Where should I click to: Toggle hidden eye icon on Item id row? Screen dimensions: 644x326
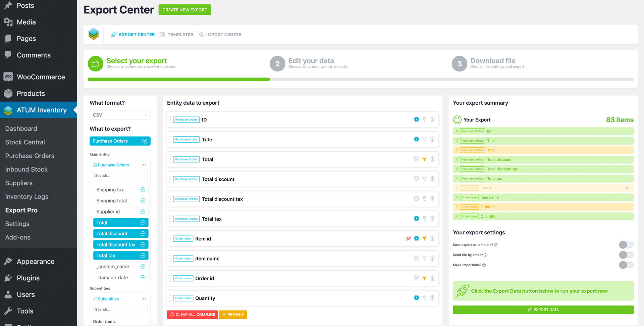click(408, 238)
